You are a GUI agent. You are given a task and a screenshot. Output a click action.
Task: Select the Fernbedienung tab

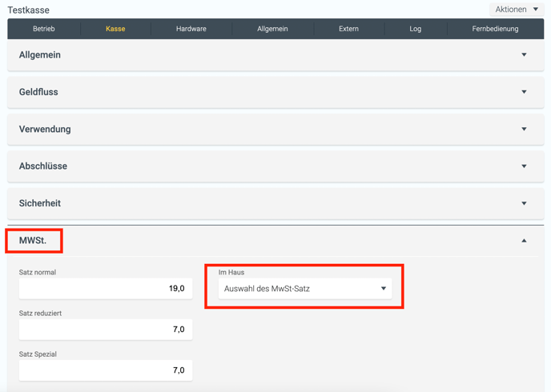495,29
